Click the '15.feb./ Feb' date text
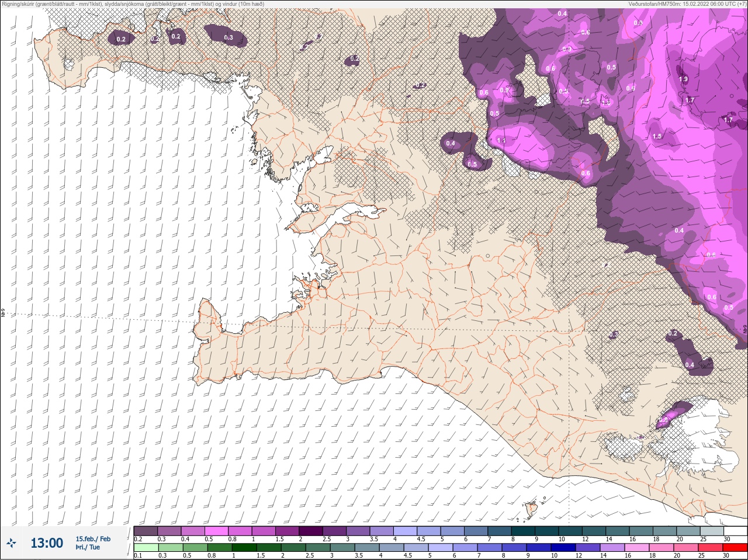Viewport: 748px width, 560px height. tap(93, 539)
